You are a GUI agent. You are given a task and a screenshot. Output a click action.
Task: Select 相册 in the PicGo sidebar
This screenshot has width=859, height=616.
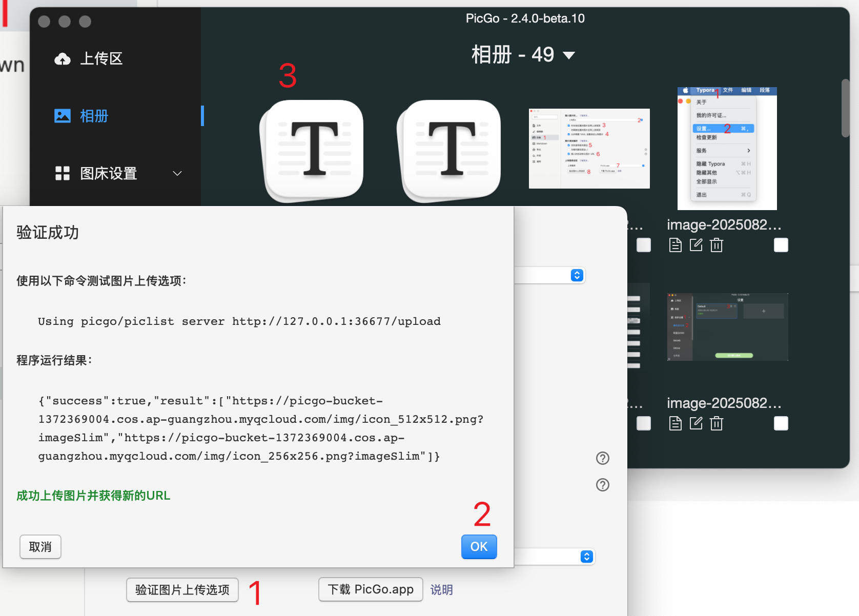click(94, 116)
